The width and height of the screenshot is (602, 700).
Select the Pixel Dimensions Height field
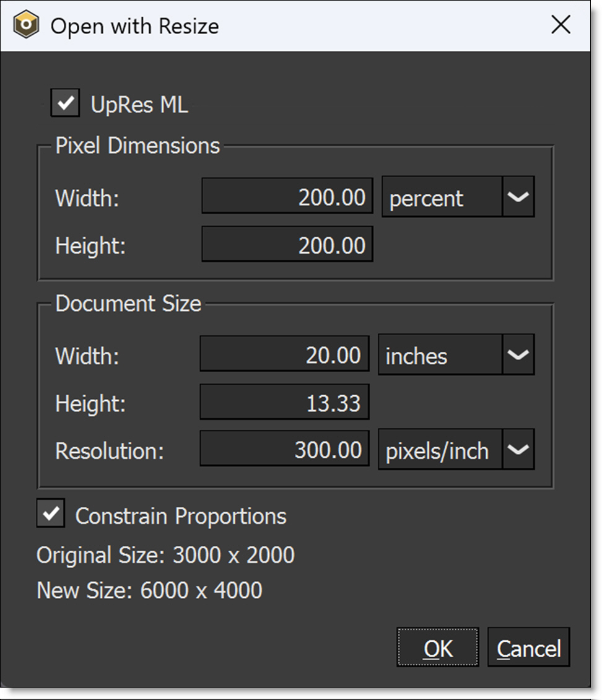click(x=287, y=245)
